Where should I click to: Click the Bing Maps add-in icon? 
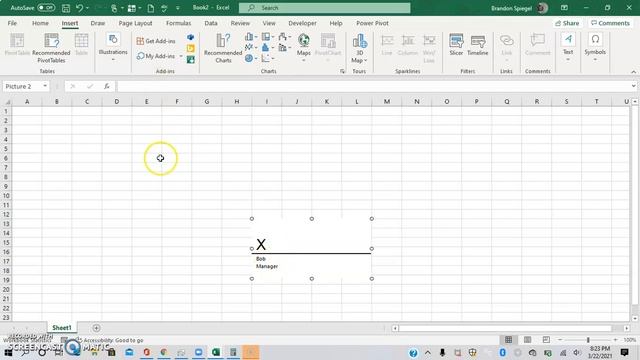coord(191,49)
